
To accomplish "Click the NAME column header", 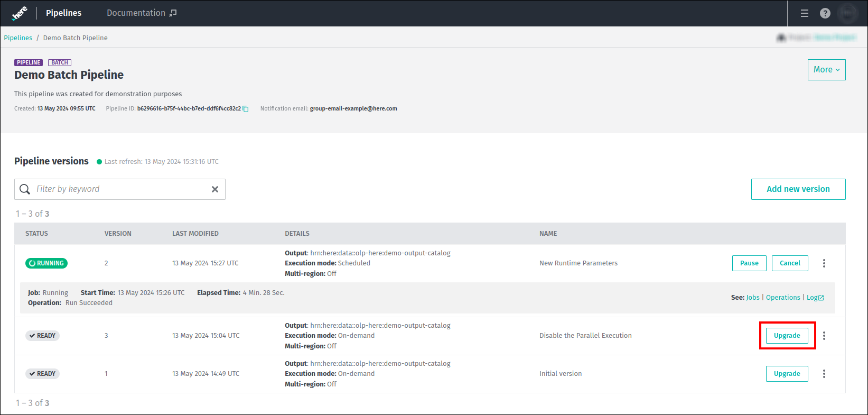I will pos(548,234).
